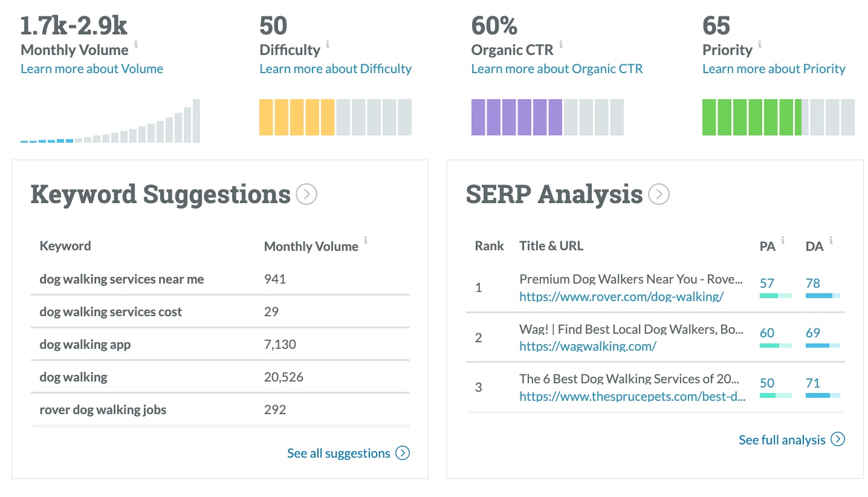Click info icon on Keyword Suggestions volume column
Viewport: 868px width, 497px height.
pos(366,241)
